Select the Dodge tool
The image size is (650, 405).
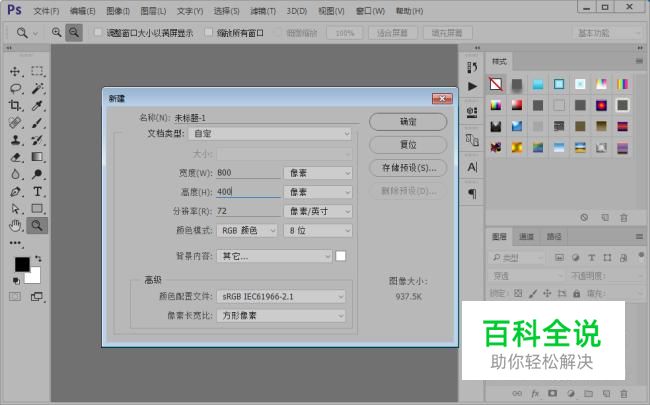[x=37, y=174]
